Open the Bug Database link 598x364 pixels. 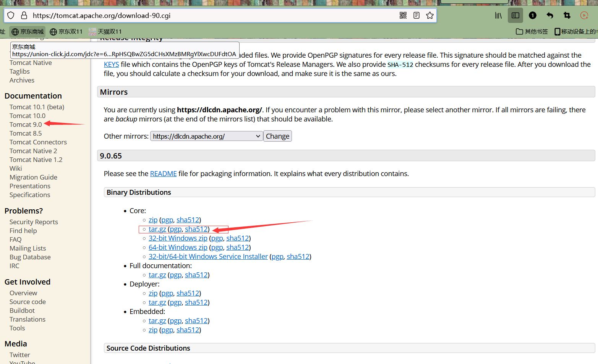30,257
